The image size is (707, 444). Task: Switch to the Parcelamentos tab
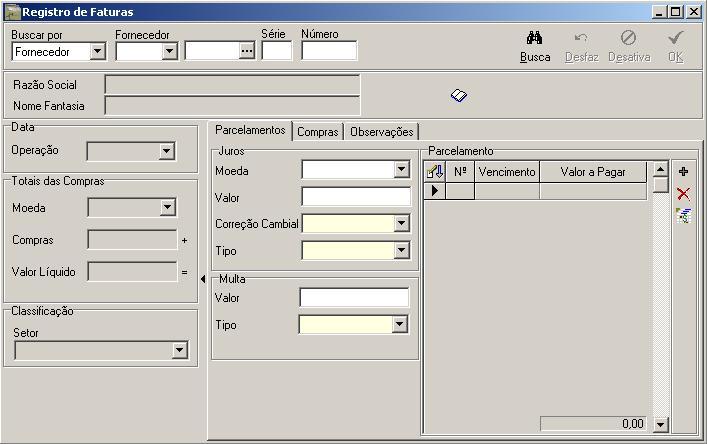click(250, 130)
